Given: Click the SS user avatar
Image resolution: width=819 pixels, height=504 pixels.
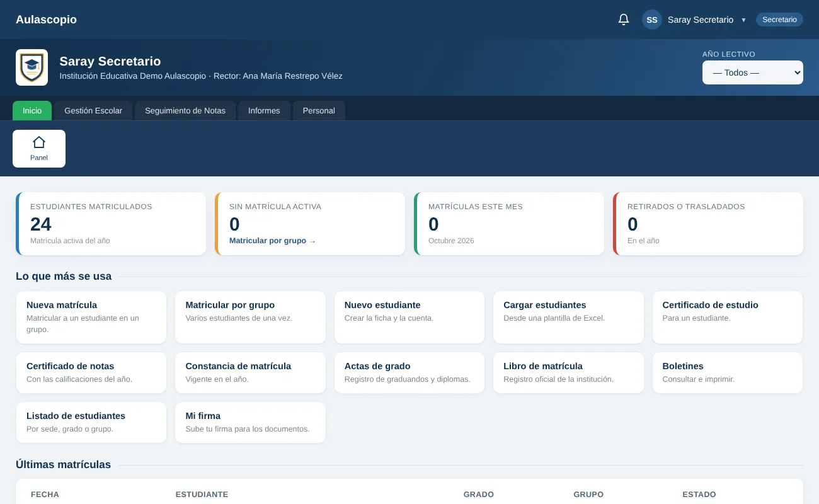Looking at the screenshot, I should 652,20.
